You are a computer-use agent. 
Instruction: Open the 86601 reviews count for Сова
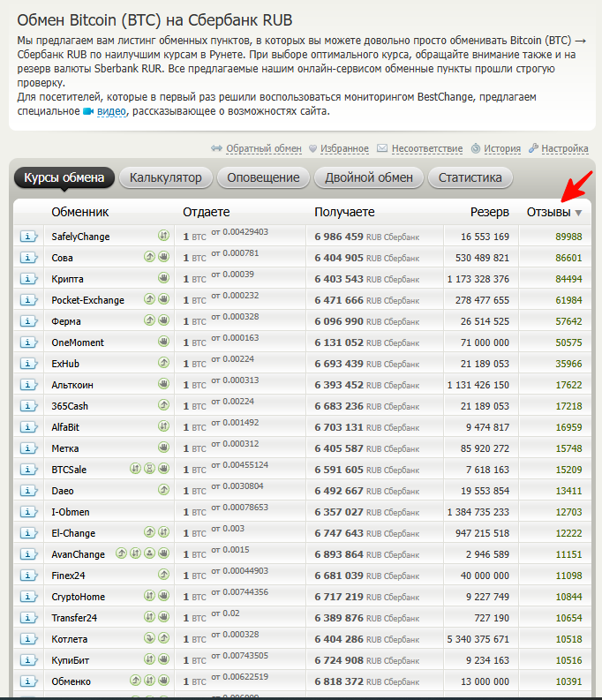(568, 258)
